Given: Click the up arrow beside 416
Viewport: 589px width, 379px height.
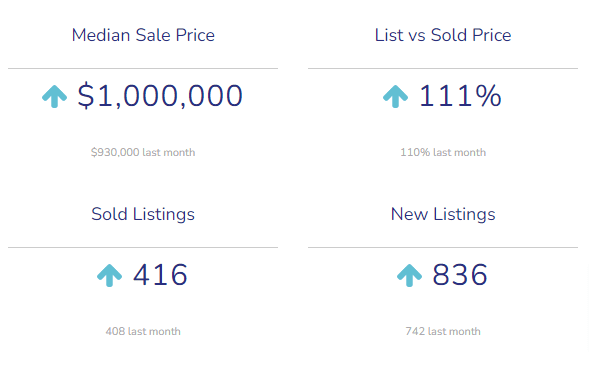Looking at the screenshot, I should coord(109,275).
